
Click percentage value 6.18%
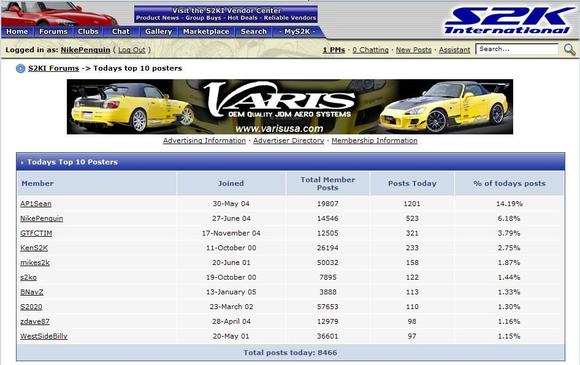point(509,219)
